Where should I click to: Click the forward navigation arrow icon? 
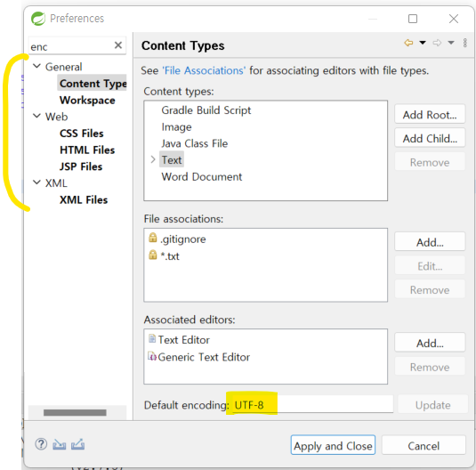(437, 43)
